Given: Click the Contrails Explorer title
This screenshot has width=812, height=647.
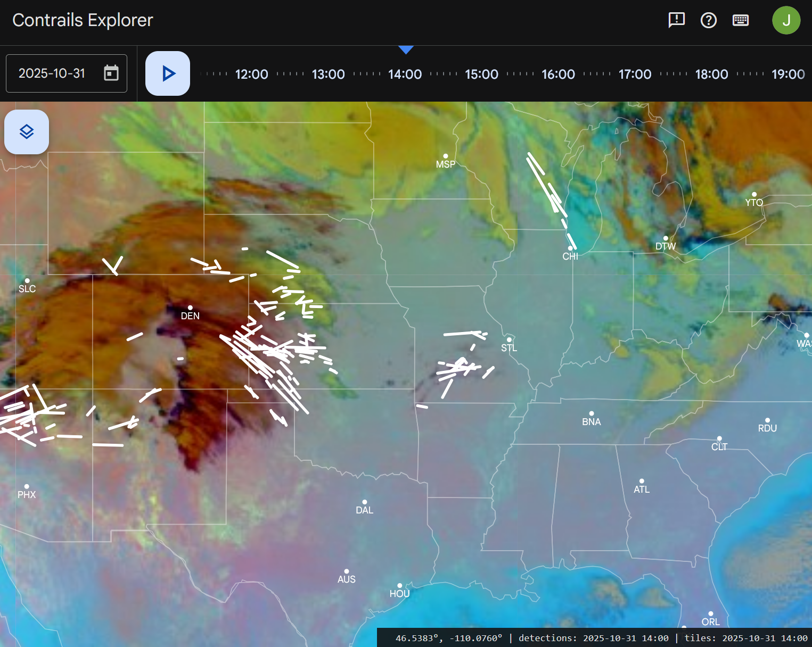Looking at the screenshot, I should [83, 20].
